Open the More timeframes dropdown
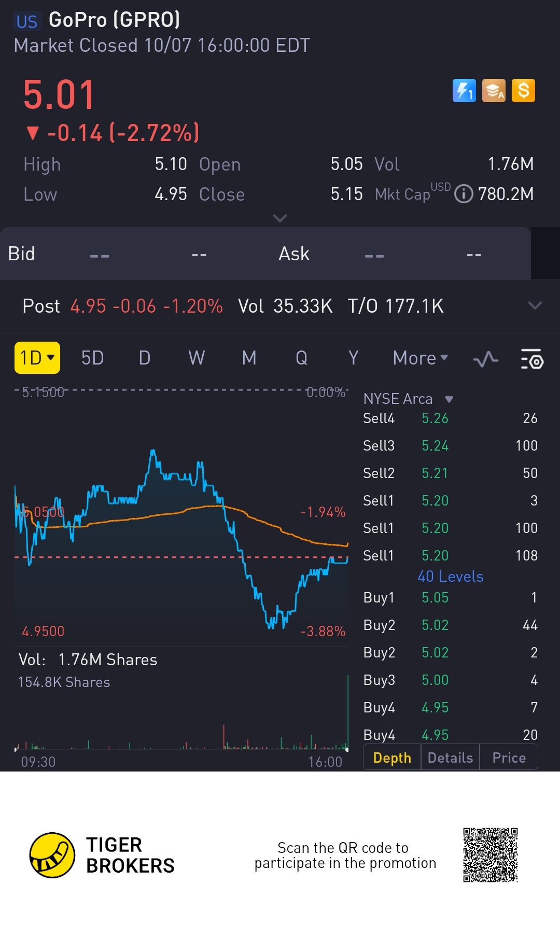 pos(420,358)
